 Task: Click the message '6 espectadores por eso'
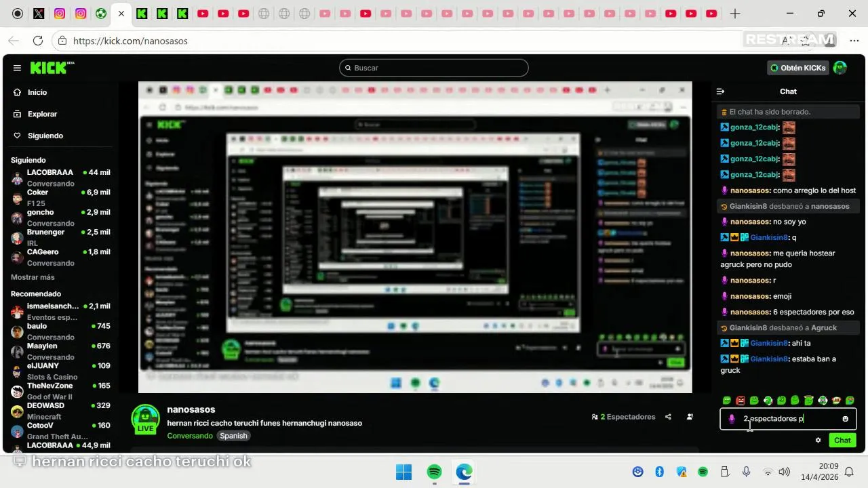788,312
